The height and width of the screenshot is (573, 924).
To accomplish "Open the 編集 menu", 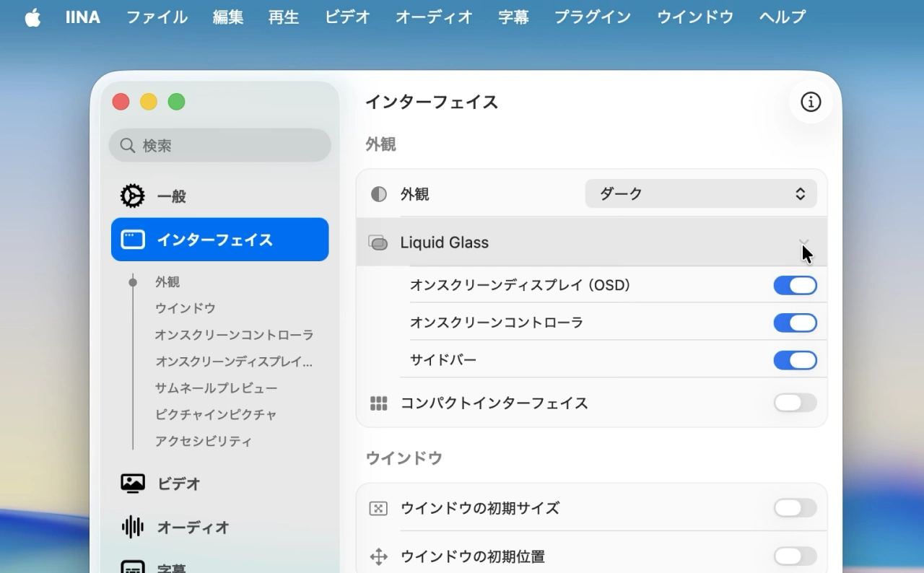I will tap(228, 17).
